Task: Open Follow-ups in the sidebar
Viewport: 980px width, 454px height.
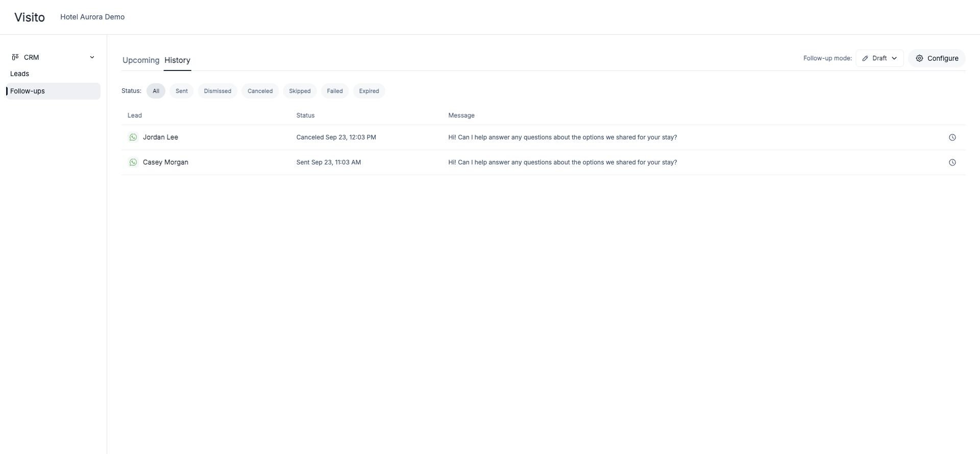Action: point(53,91)
